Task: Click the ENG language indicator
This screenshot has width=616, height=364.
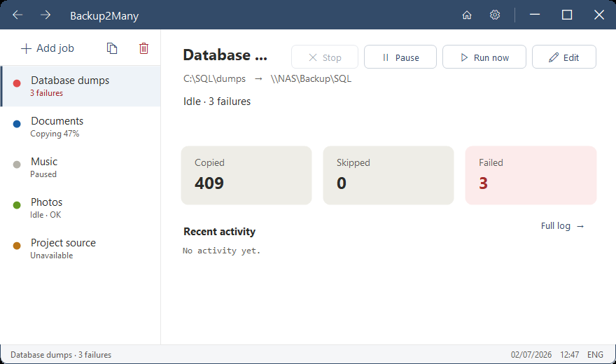Action: point(595,355)
